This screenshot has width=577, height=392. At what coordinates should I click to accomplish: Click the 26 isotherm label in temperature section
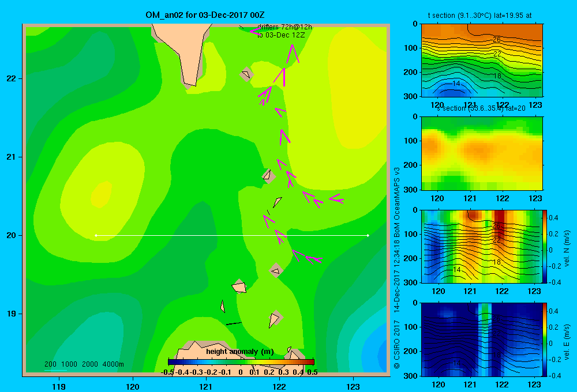coord(496,39)
